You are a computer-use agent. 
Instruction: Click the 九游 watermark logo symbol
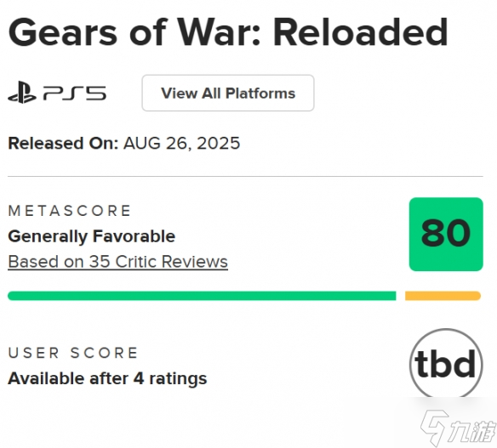[435, 427]
